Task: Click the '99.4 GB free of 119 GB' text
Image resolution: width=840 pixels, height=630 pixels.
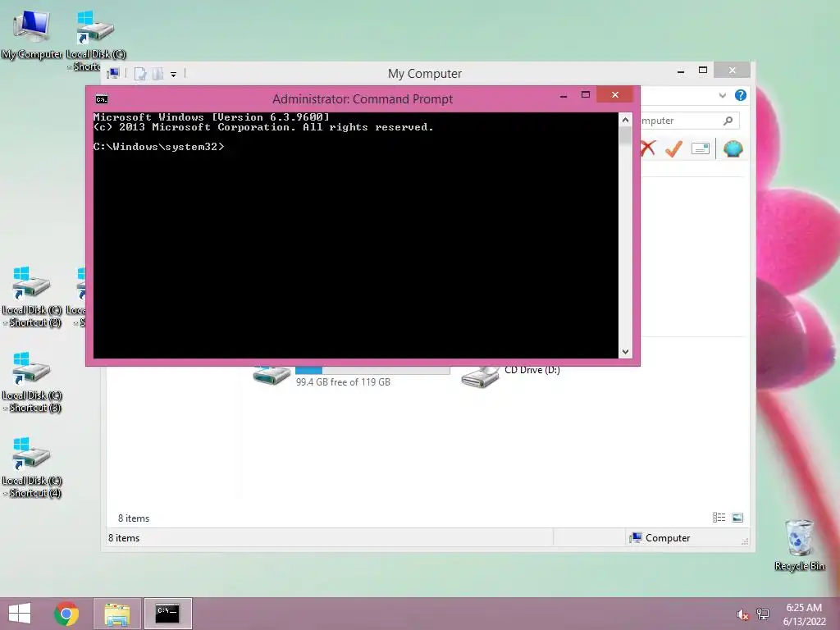Action: pyautogui.click(x=343, y=382)
